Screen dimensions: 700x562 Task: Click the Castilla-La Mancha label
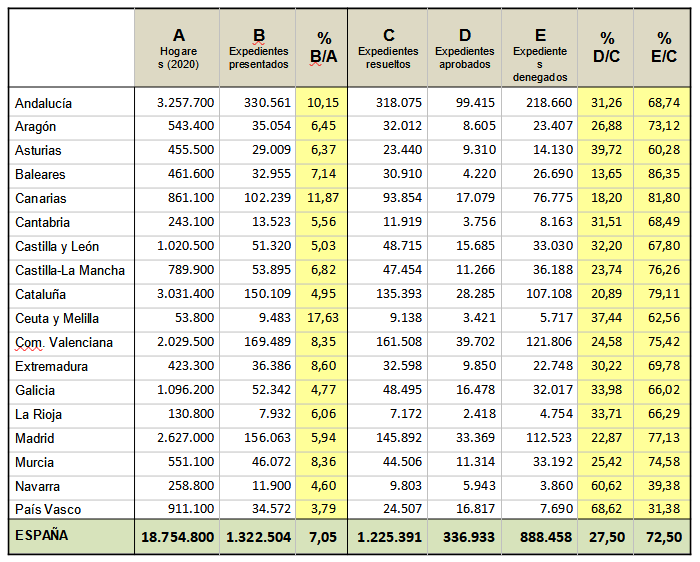coord(70,271)
